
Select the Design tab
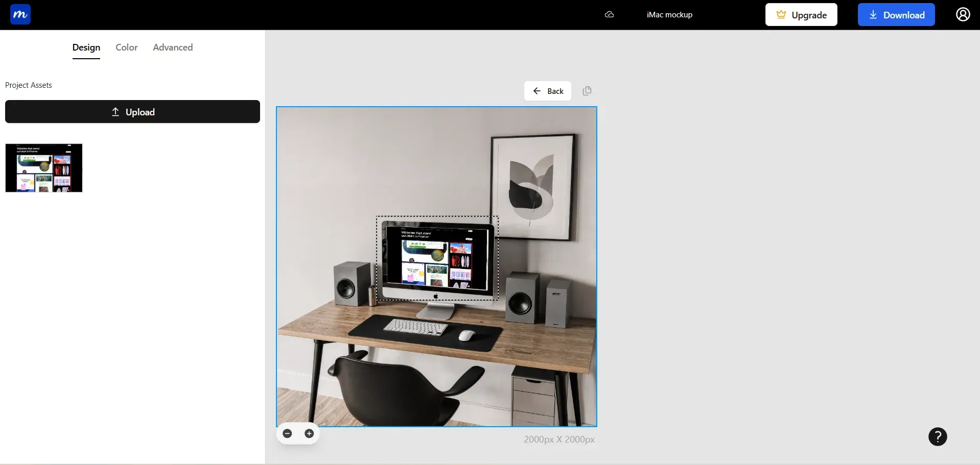pos(85,47)
